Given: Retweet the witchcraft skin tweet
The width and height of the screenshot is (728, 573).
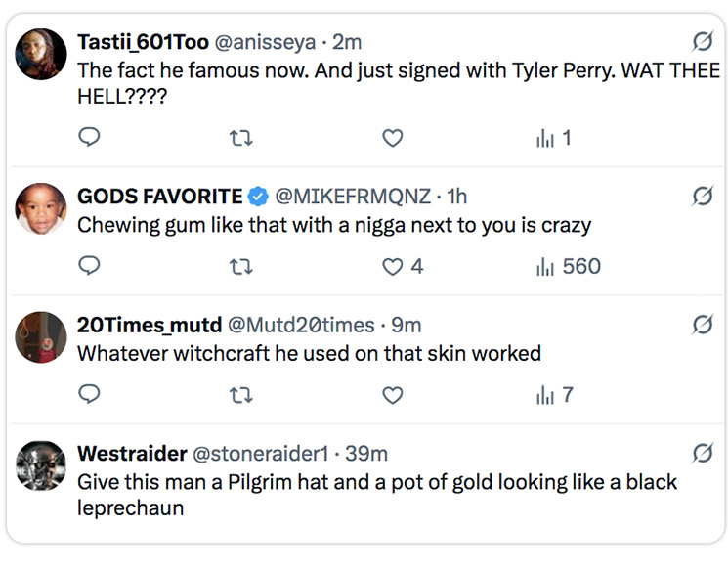Looking at the screenshot, I should tap(239, 395).
